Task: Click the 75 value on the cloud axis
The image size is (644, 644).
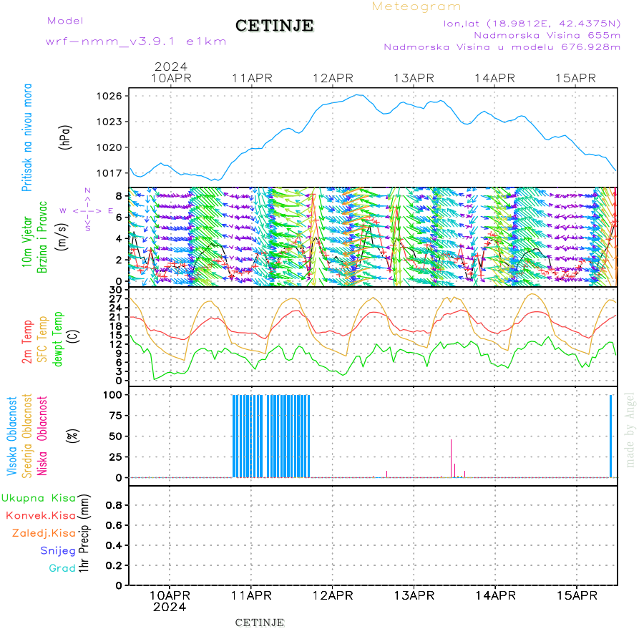Action: click(116, 416)
